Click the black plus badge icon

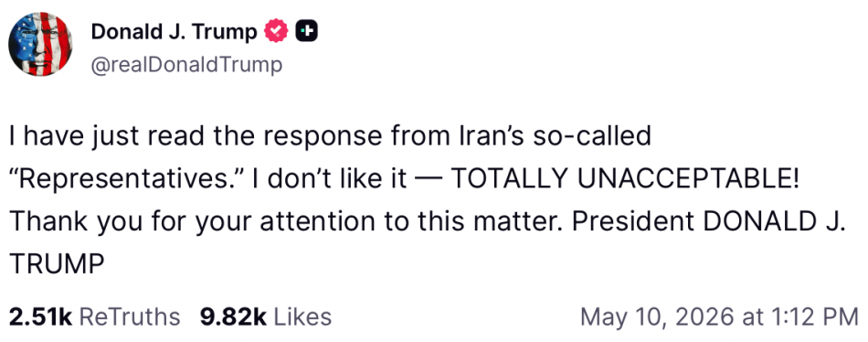(307, 32)
